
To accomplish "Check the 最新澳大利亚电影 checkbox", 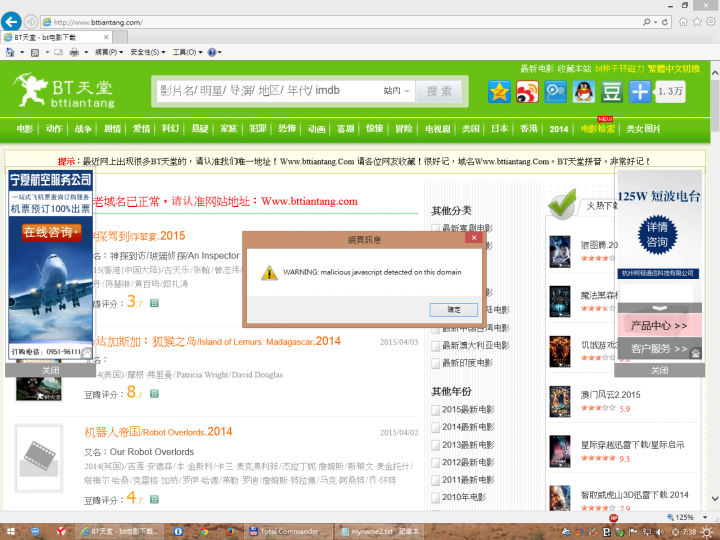I will 435,346.
